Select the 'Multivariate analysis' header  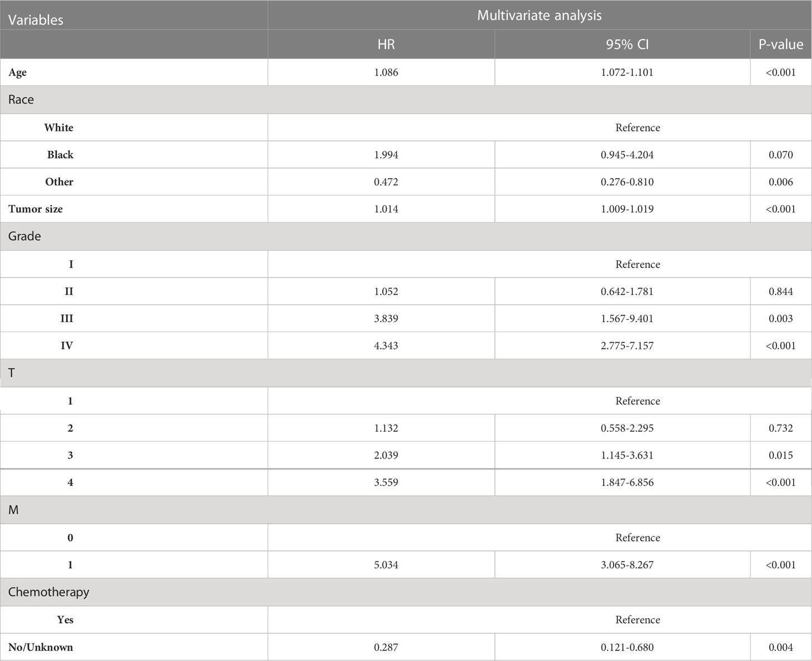(539, 15)
